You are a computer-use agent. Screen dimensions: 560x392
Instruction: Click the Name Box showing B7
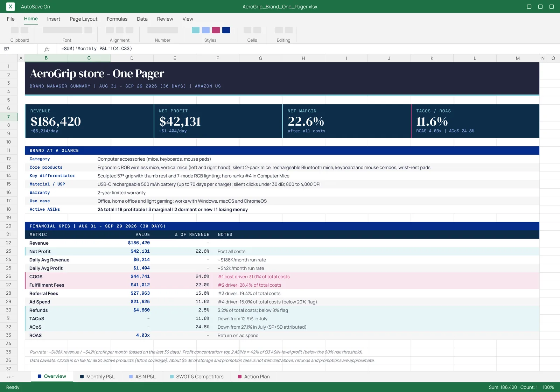point(19,49)
